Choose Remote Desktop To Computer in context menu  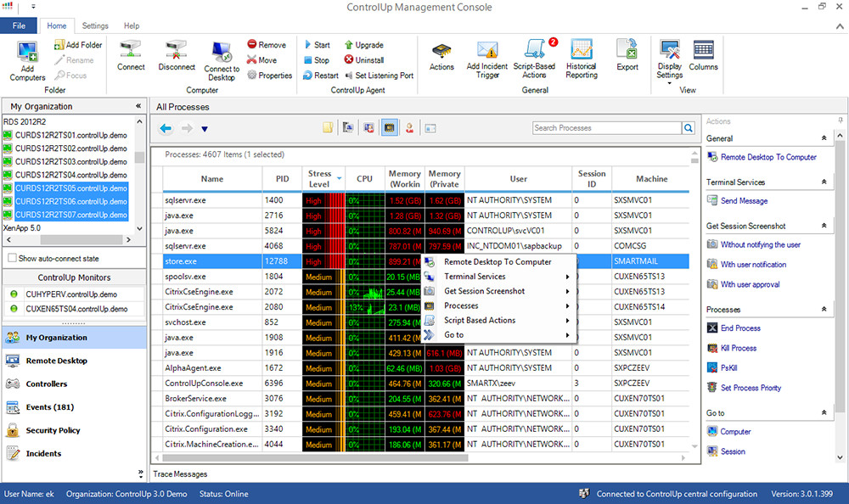click(x=498, y=261)
